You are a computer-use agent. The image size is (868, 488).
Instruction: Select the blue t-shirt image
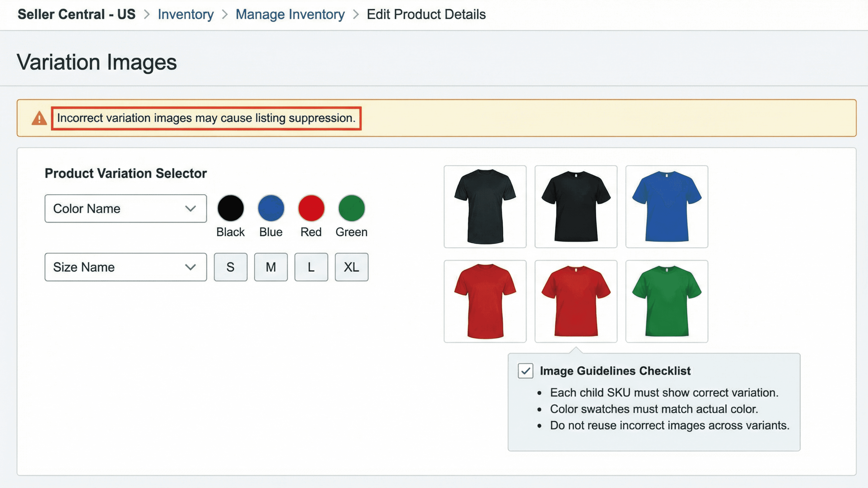coord(667,206)
